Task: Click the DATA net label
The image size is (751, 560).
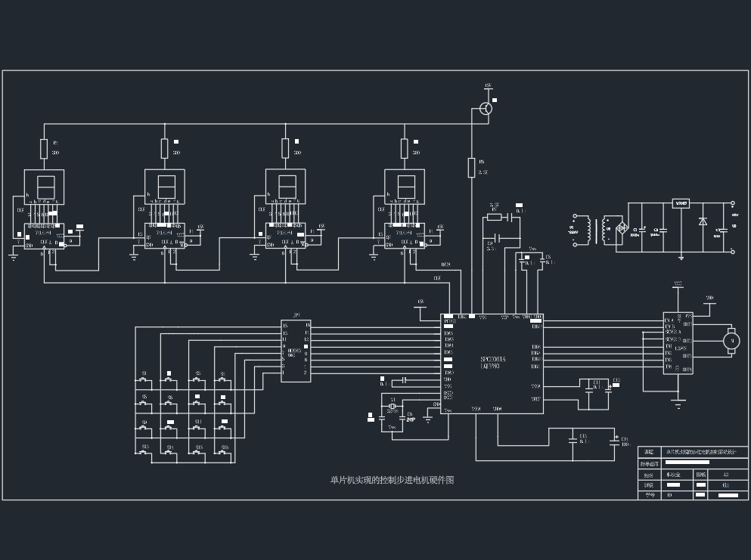Action: click(445, 265)
